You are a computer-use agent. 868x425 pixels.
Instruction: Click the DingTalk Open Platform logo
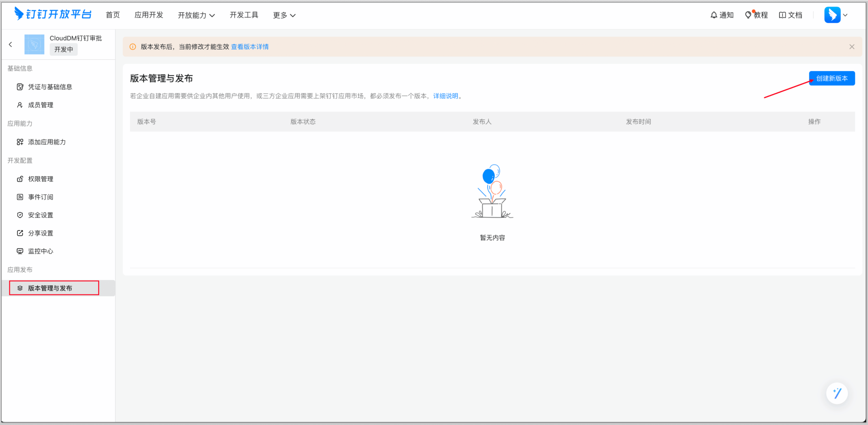tap(53, 15)
